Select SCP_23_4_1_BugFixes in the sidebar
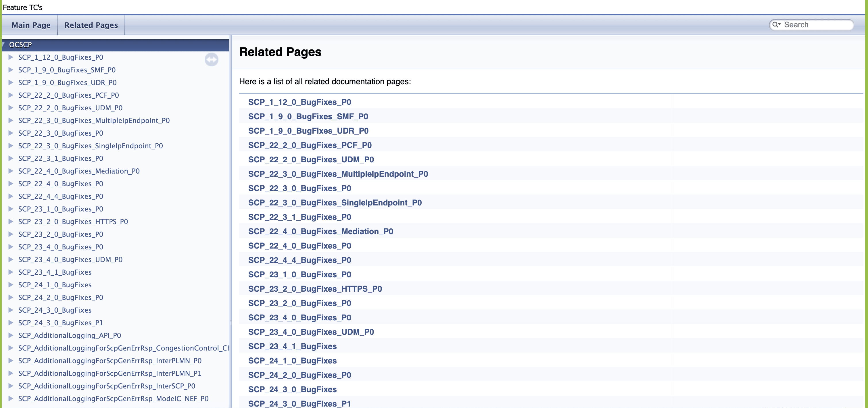This screenshot has width=868, height=408. pyautogui.click(x=55, y=272)
